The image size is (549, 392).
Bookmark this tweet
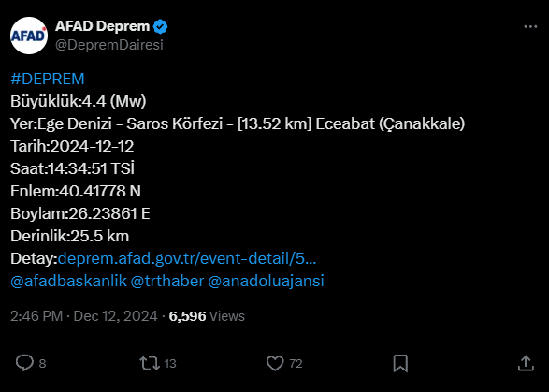400,363
